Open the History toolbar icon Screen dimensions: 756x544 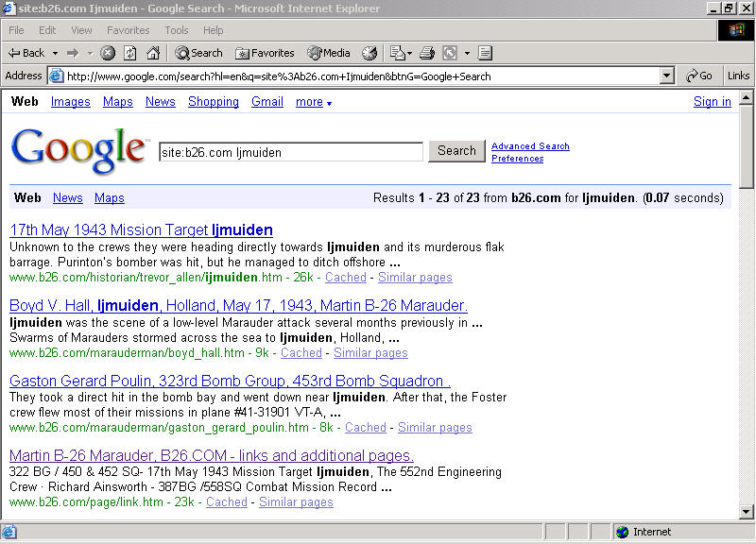click(x=369, y=53)
